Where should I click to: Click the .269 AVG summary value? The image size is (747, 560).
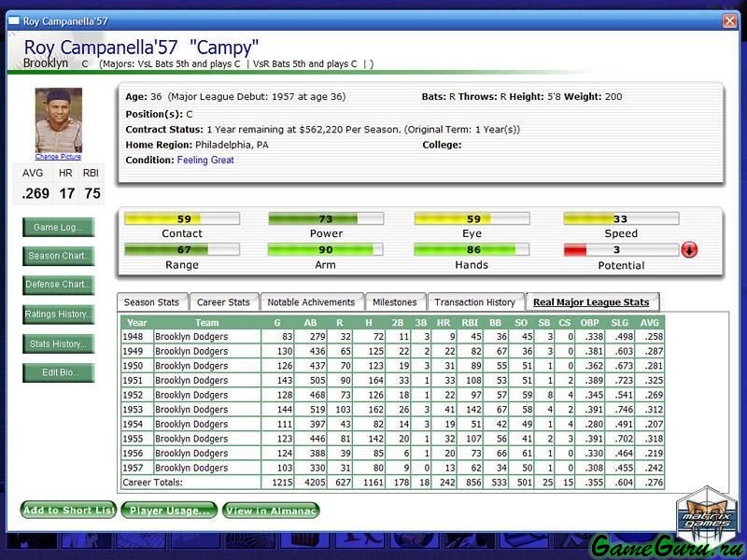(x=35, y=193)
